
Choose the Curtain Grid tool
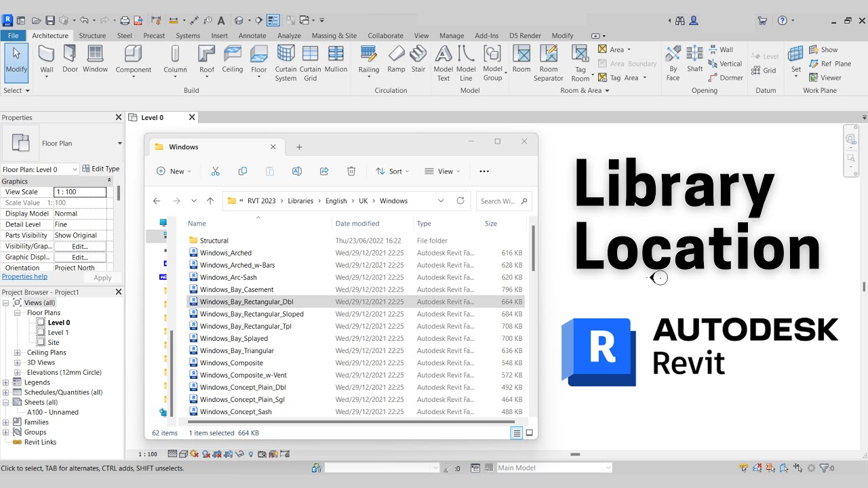pos(310,64)
